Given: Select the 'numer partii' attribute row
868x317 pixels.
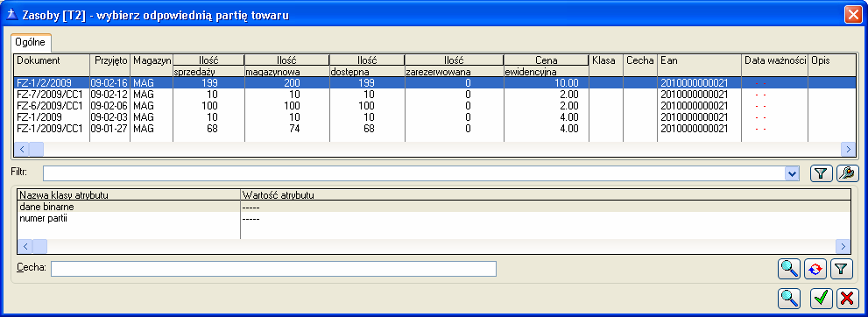Looking at the screenshot, I should pos(434,218).
